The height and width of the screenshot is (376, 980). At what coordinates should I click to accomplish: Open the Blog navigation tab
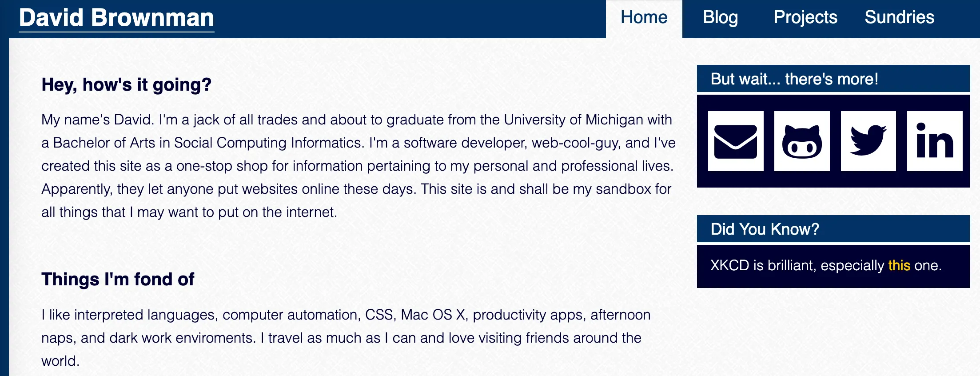tap(720, 18)
